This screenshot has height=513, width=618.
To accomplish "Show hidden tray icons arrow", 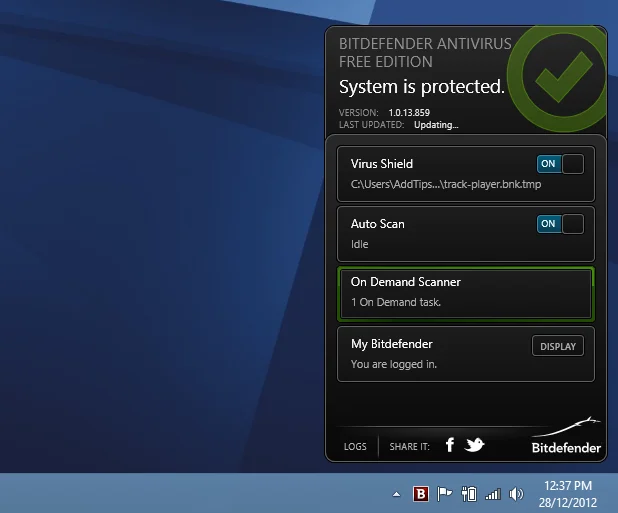I will (x=396, y=494).
